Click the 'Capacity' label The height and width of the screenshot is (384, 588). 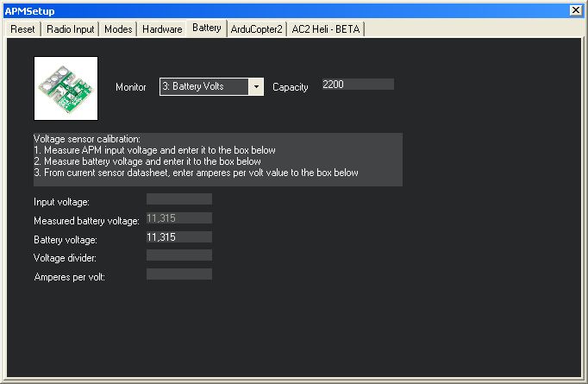(291, 87)
